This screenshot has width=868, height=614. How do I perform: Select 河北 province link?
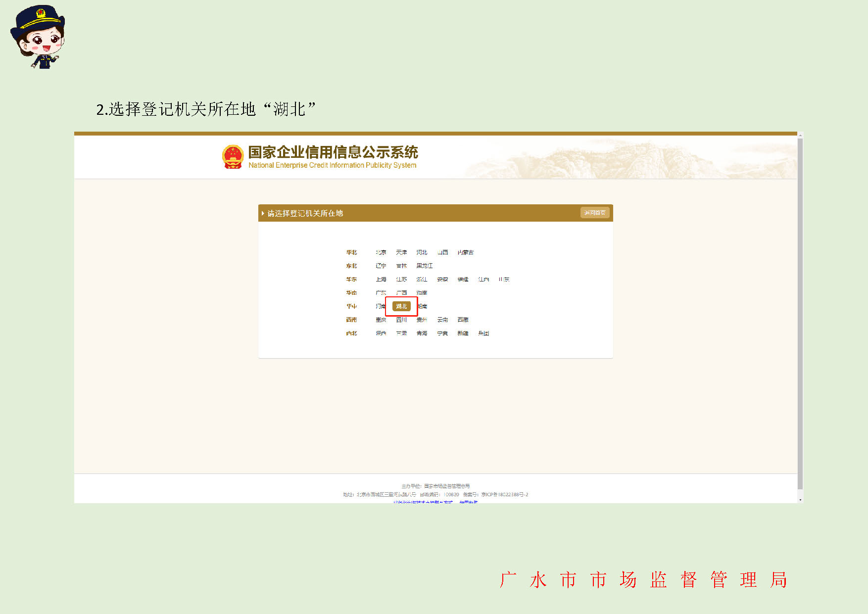(x=422, y=252)
